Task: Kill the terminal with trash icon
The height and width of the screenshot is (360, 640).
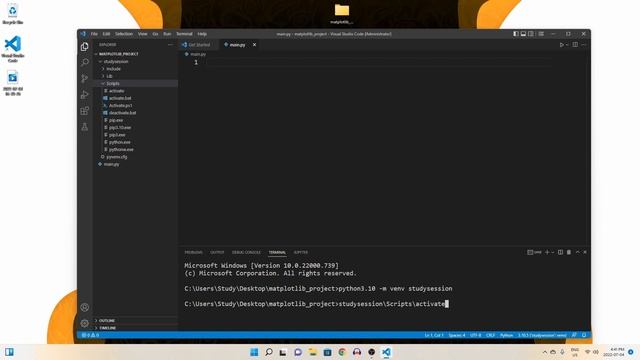Action: pyautogui.click(x=569, y=252)
